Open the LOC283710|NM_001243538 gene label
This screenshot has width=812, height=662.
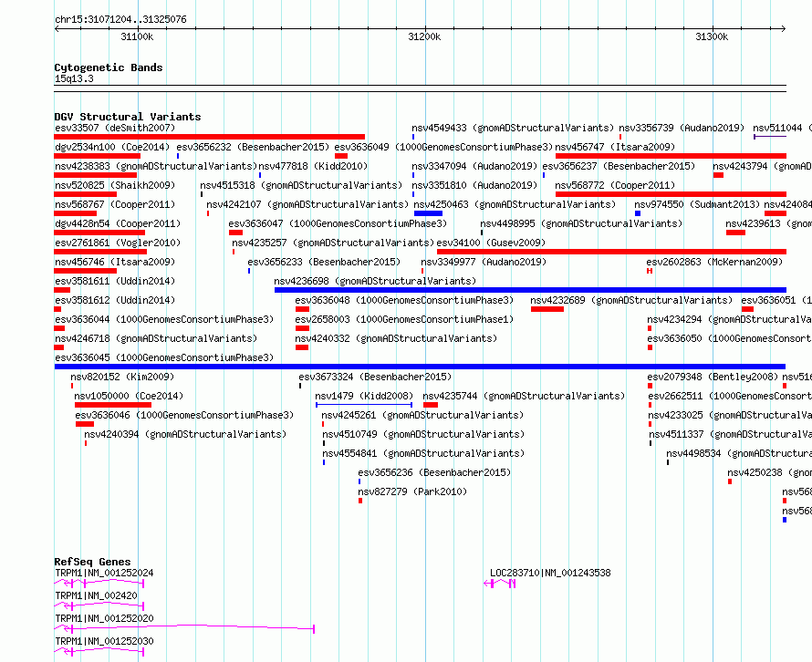550,573
